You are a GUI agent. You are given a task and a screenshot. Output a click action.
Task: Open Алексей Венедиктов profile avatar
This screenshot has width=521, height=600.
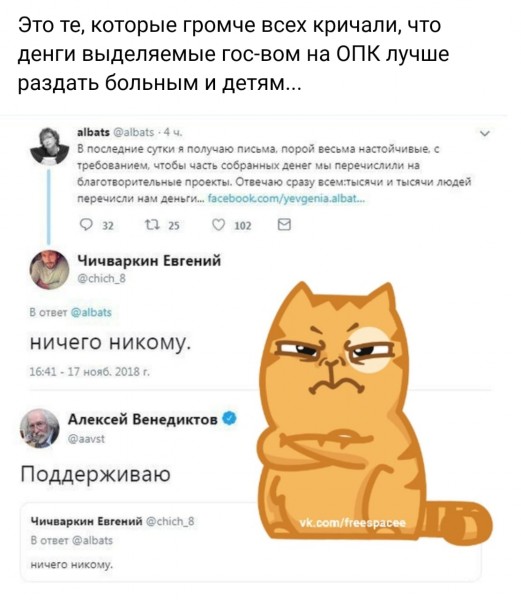click(x=40, y=428)
